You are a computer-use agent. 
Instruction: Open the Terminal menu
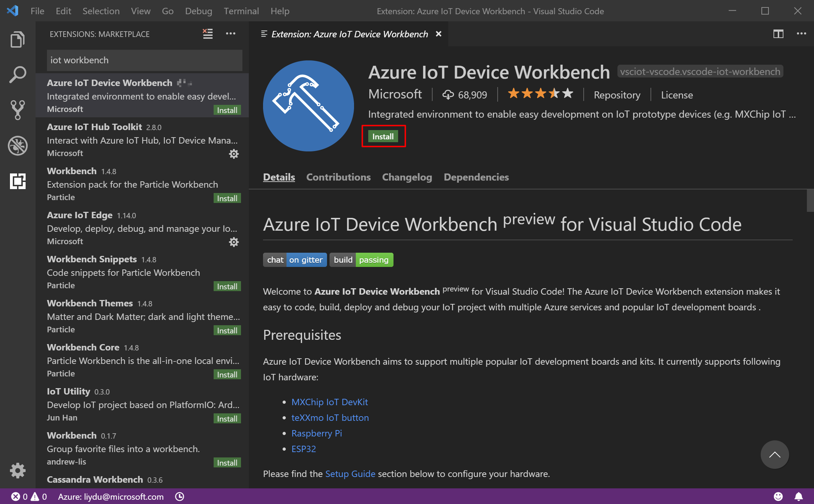pos(241,11)
